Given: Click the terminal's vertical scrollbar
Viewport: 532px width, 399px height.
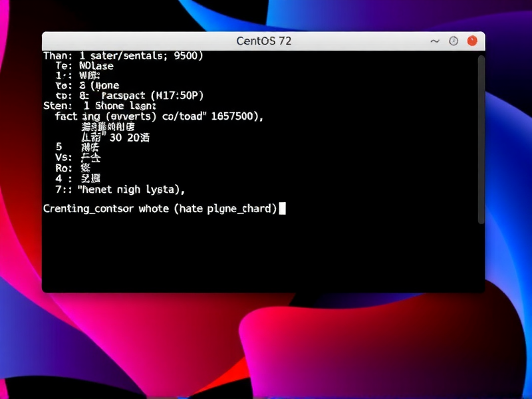Looking at the screenshot, I should [x=481, y=140].
